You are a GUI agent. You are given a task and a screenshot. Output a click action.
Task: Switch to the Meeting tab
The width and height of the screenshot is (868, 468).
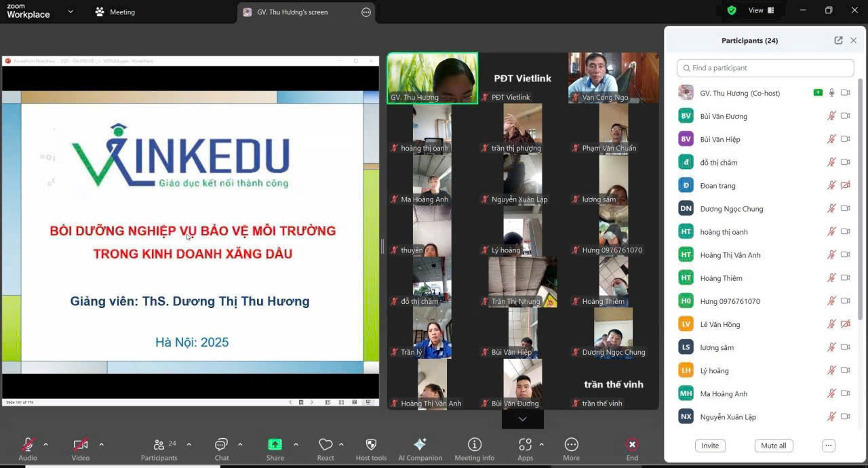click(x=115, y=12)
